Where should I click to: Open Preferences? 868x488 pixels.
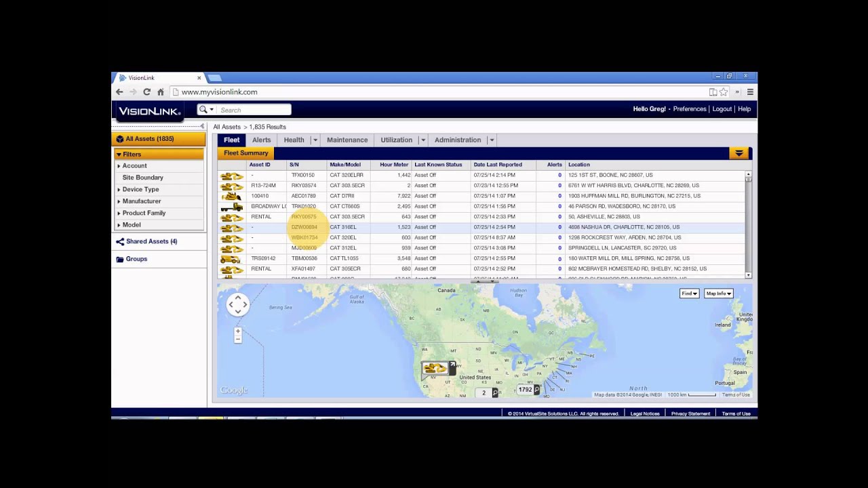point(690,109)
